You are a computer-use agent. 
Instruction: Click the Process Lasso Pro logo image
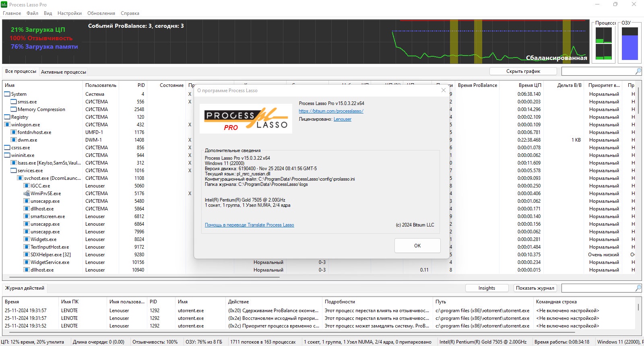[x=246, y=119]
